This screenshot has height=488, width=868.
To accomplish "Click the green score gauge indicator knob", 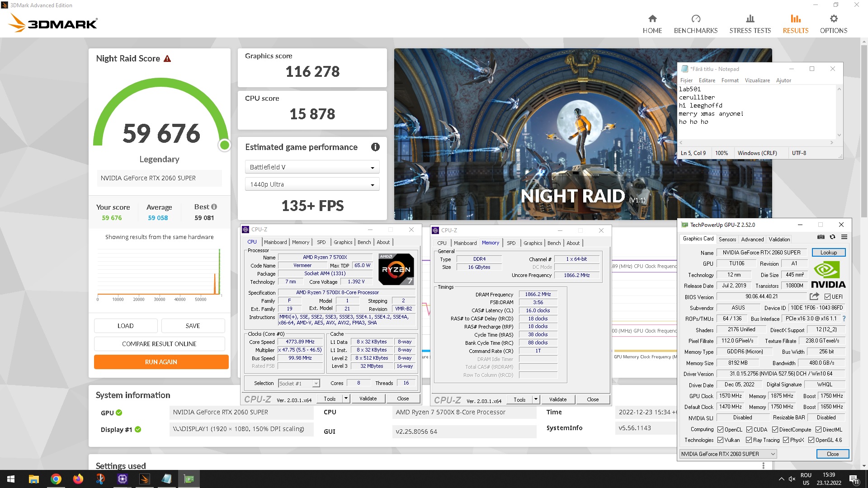I will coord(224,145).
